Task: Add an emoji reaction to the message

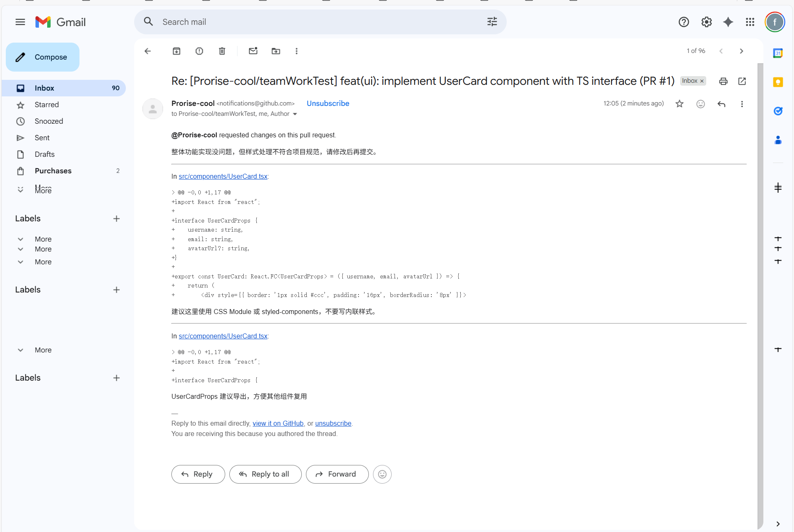Action: click(x=700, y=104)
